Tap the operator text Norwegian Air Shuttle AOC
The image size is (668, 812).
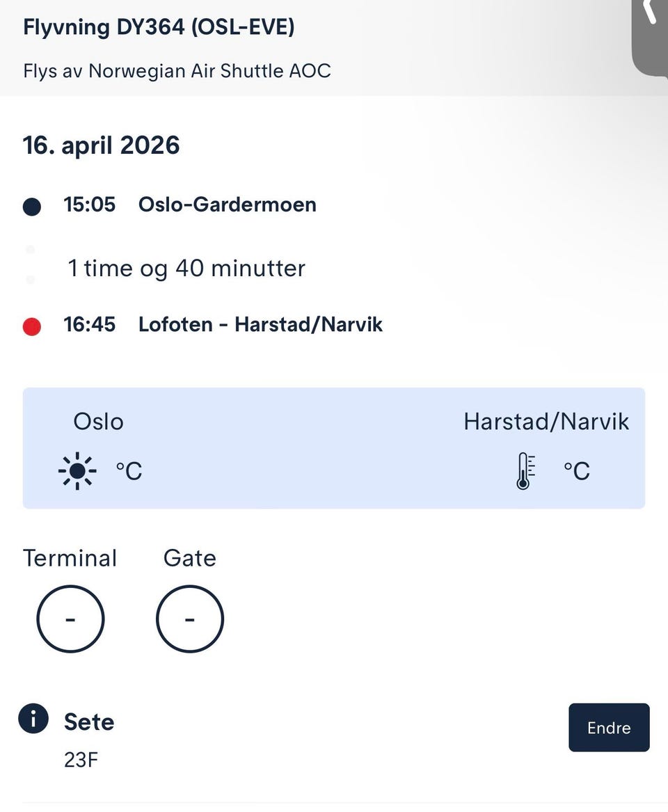(x=209, y=71)
